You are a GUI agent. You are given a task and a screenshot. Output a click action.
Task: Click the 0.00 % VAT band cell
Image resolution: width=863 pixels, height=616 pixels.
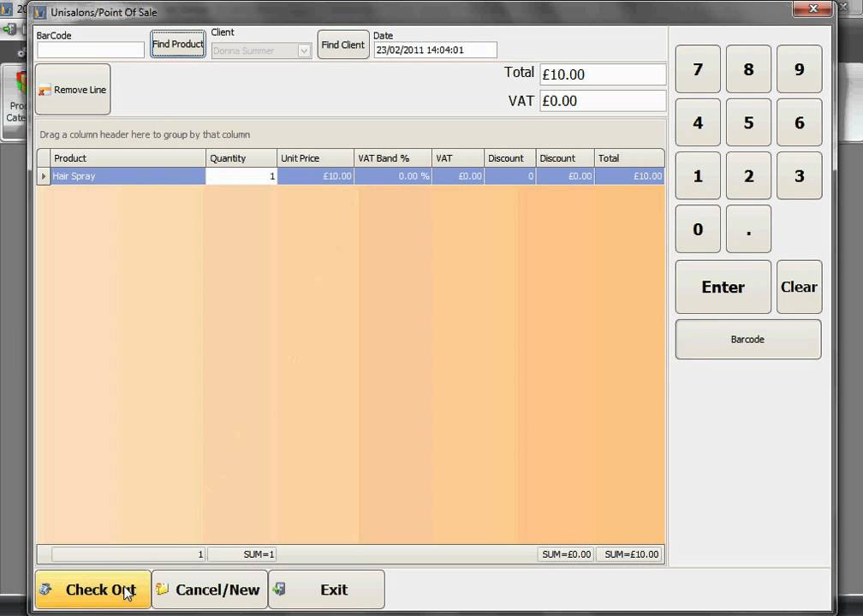tap(393, 176)
